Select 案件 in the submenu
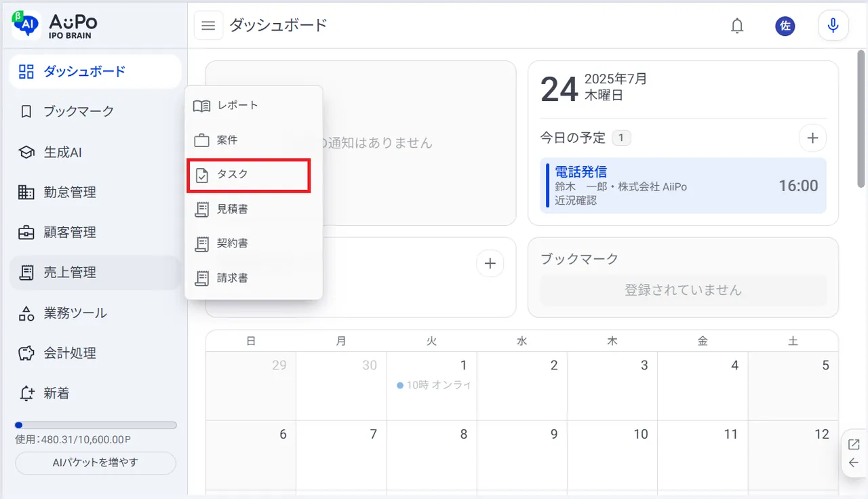 254,140
